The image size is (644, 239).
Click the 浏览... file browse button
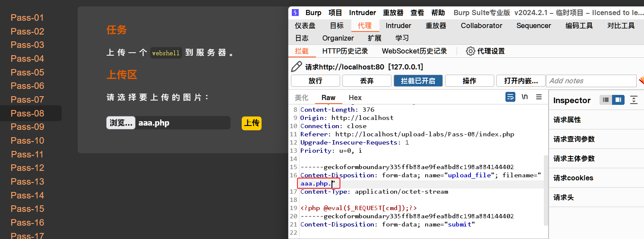(x=121, y=123)
